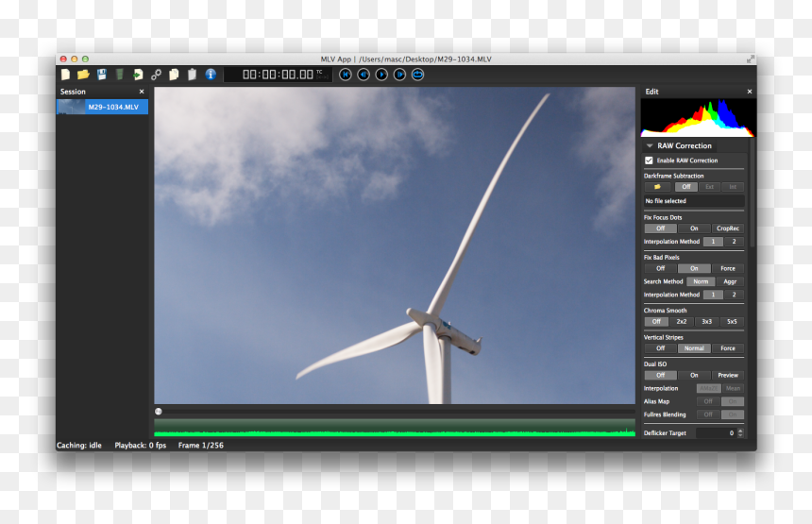Set Fix Focus Dots to Off
The width and height of the screenshot is (812, 524).
click(661, 228)
